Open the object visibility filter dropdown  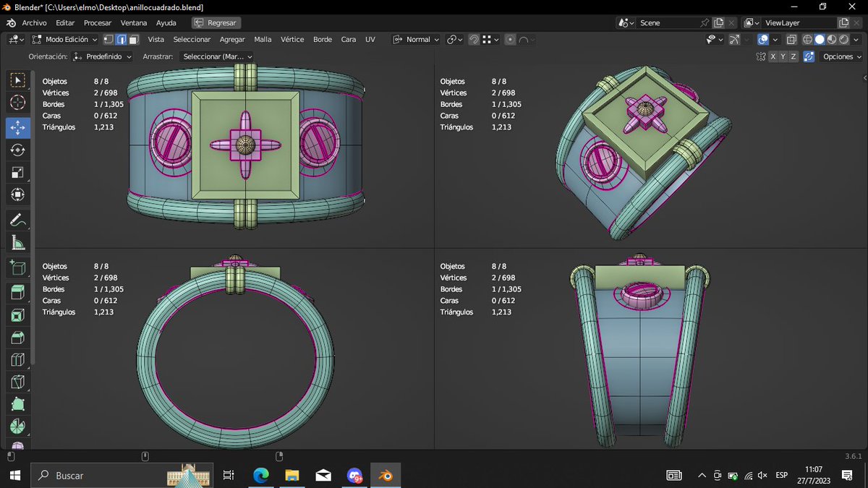click(x=716, y=40)
